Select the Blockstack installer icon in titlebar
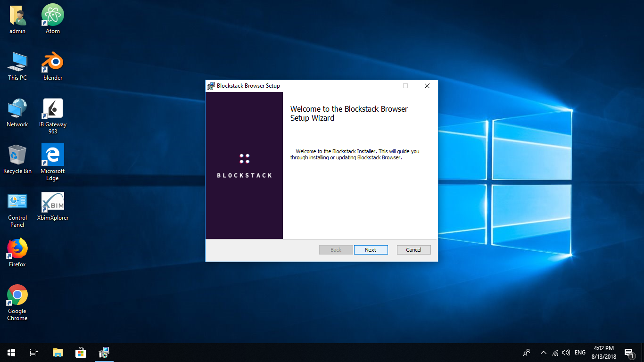This screenshot has height=362, width=644. (x=210, y=85)
